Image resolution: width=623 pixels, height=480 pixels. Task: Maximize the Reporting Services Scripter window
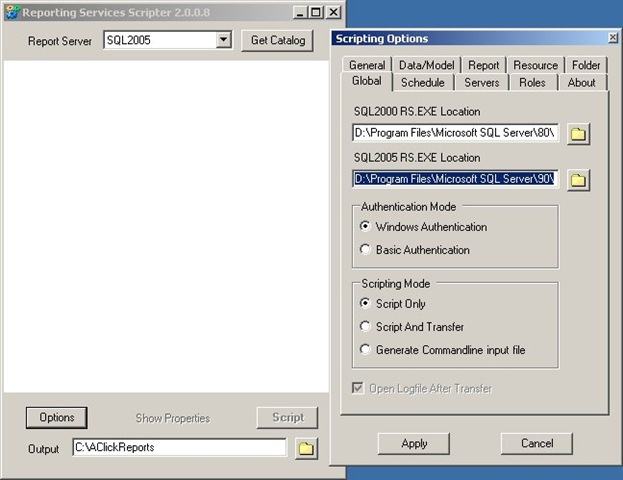click(x=316, y=12)
